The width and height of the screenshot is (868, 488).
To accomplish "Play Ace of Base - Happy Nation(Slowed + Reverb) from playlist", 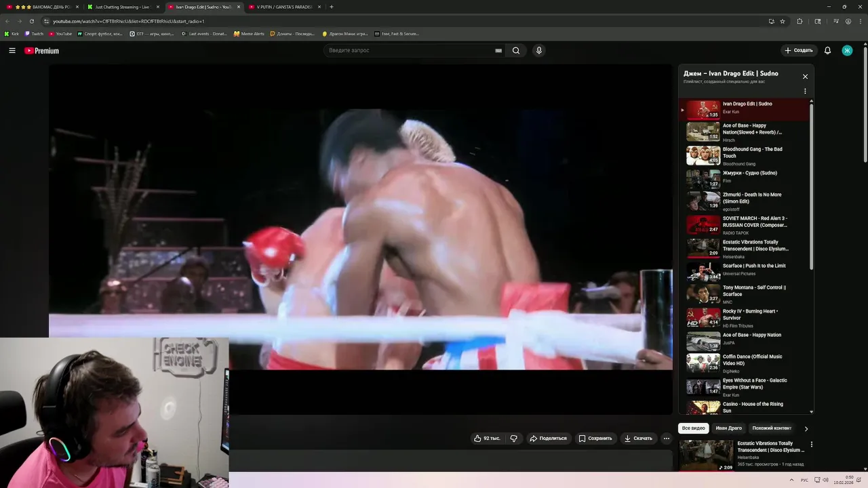I will click(744, 131).
